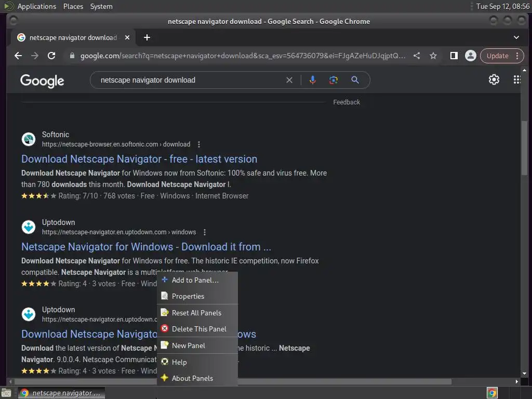Open Google apps grid
This screenshot has width=532, height=399.
click(517, 79)
